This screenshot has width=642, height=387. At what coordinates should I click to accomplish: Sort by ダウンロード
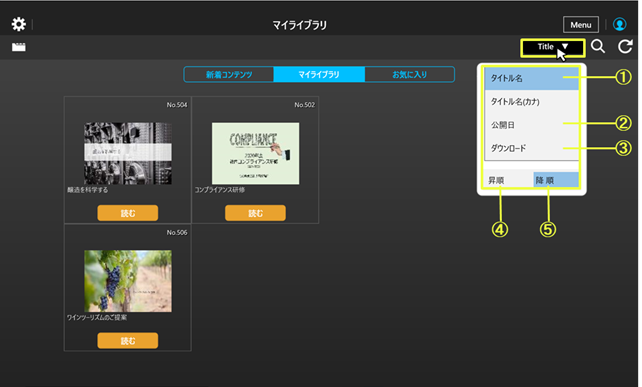(x=531, y=148)
